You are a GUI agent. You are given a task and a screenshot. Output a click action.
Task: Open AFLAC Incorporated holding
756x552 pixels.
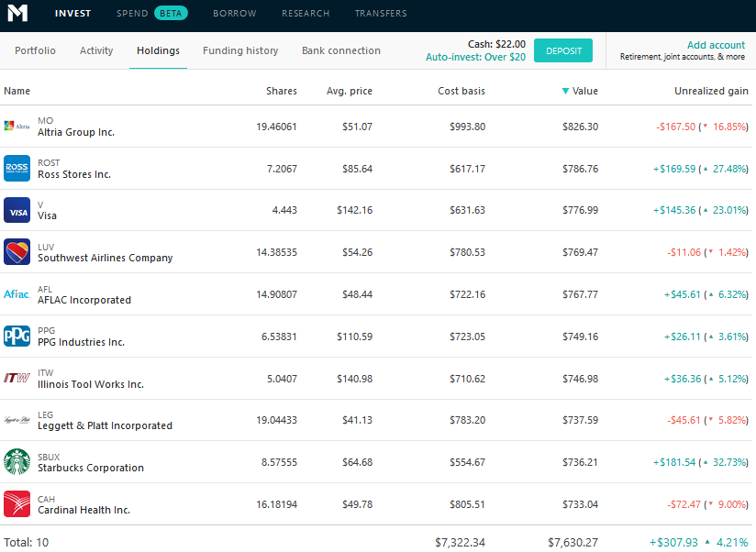click(84, 300)
